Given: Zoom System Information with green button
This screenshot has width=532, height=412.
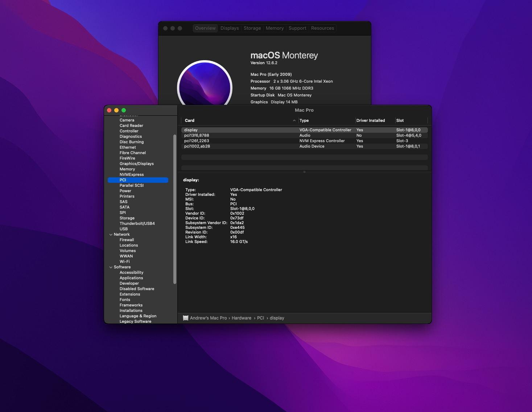Looking at the screenshot, I should pyautogui.click(x=124, y=110).
